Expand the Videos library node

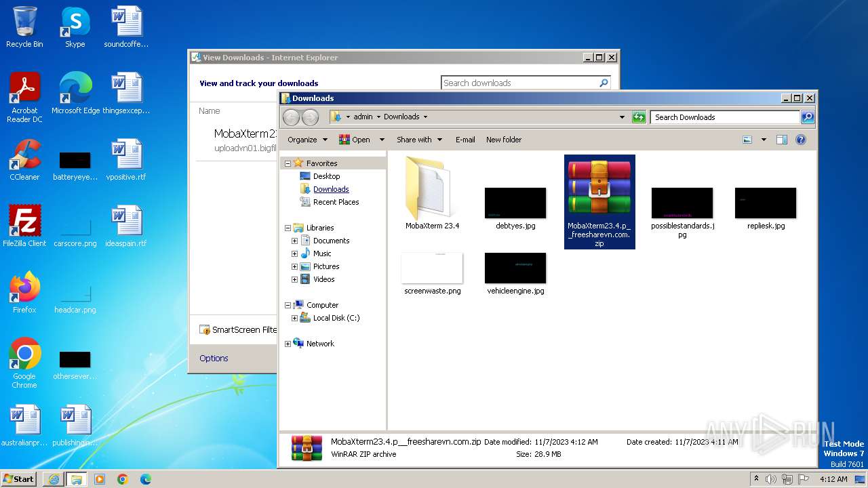(x=294, y=279)
